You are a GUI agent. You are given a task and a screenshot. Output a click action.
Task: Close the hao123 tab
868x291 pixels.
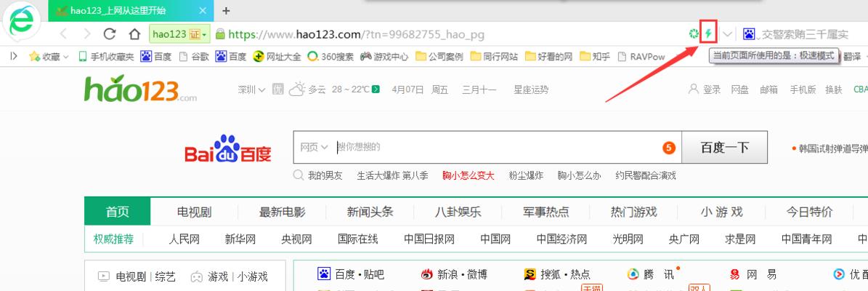click(203, 10)
